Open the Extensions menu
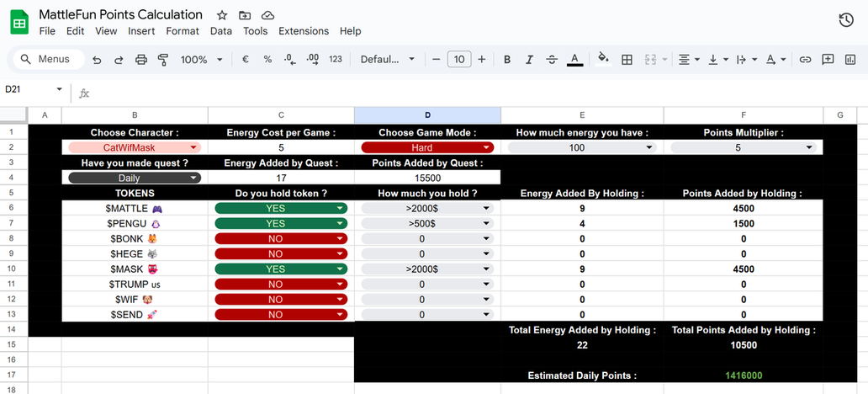Image resolution: width=868 pixels, height=394 pixels. (x=304, y=31)
